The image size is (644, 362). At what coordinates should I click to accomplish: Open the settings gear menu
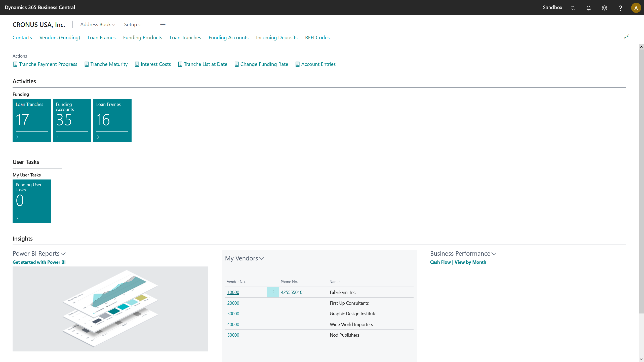point(605,8)
